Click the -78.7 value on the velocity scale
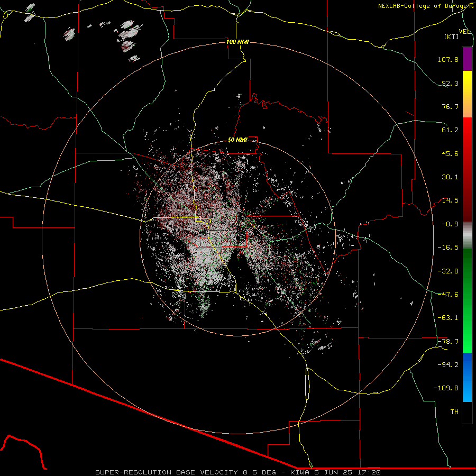 (448, 342)
